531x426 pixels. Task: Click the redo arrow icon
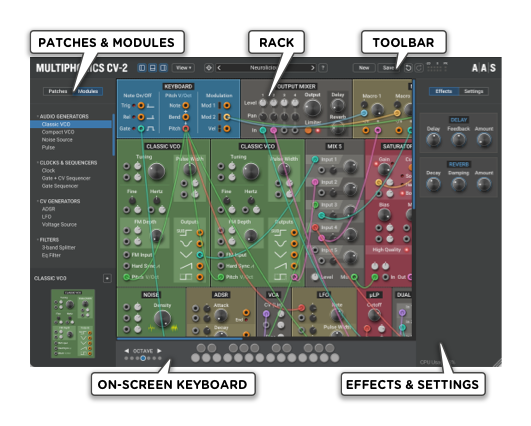click(x=419, y=68)
